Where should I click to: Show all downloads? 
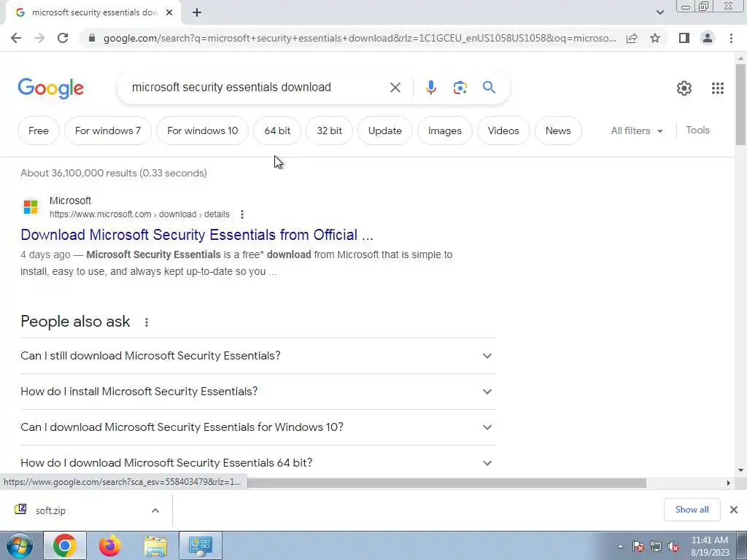692,510
